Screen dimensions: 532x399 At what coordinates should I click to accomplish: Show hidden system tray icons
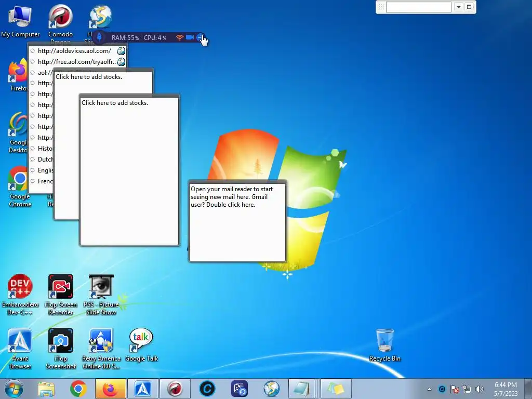(429, 389)
